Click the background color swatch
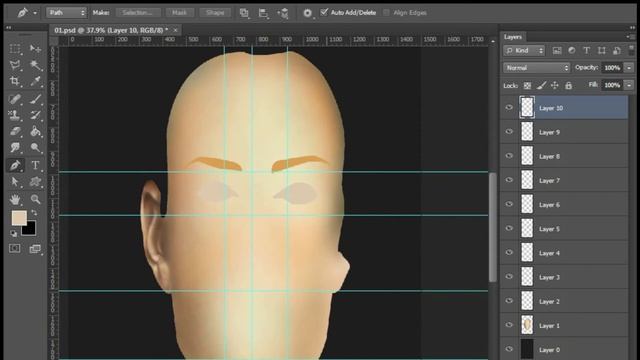Viewport: 640px width, 360px height. coord(30,229)
